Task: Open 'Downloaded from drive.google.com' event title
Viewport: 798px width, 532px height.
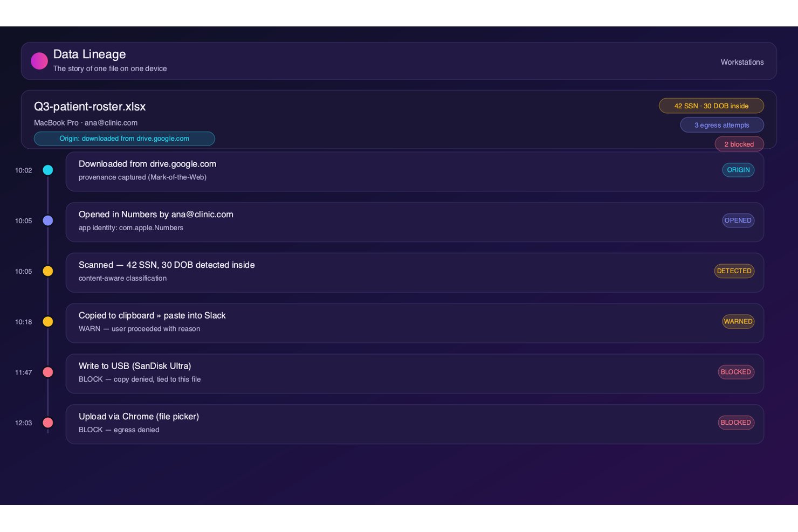Action: click(x=147, y=164)
